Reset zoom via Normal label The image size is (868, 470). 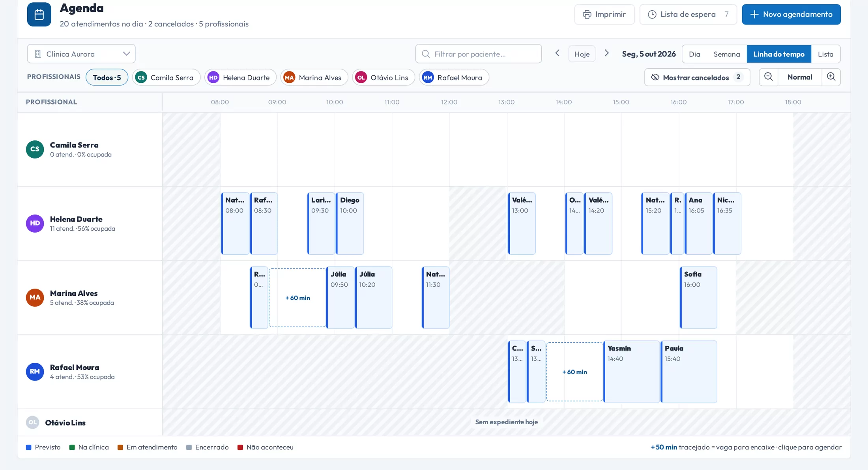[x=800, y=77]
